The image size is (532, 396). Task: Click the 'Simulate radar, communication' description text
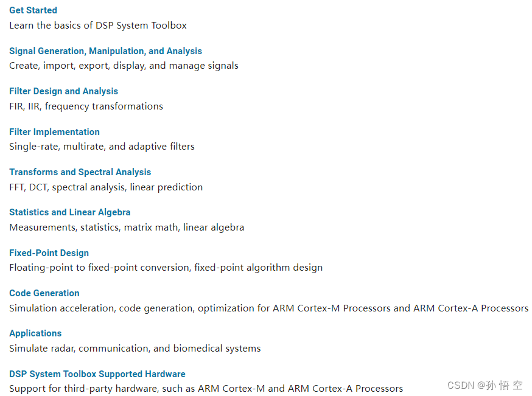tap(135, 349)
